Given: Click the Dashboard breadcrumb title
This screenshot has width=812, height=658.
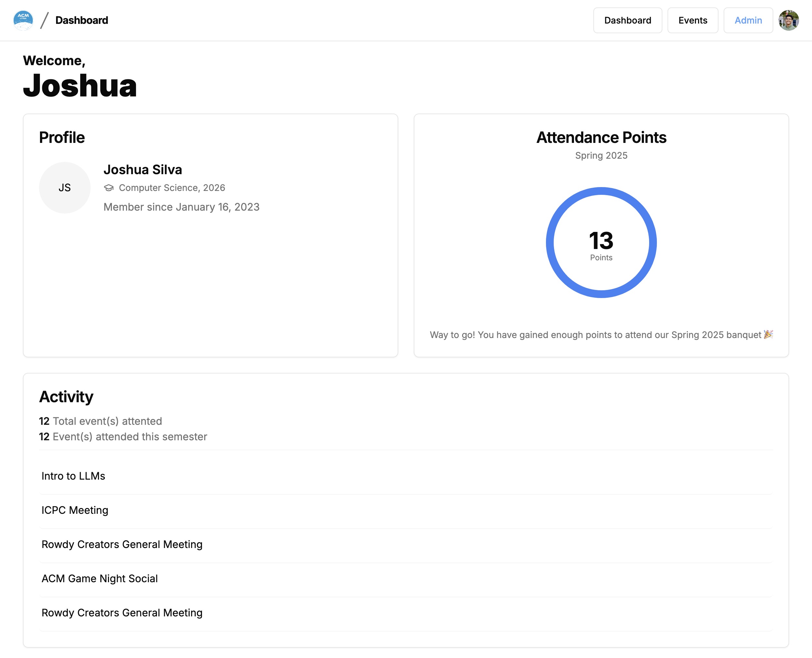Looking at the screenshot, I should point(82,20).
